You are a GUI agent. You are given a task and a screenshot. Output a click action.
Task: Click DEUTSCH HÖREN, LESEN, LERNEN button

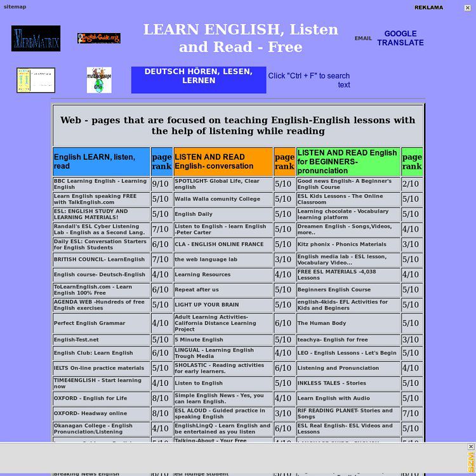(x=199, y=80)
